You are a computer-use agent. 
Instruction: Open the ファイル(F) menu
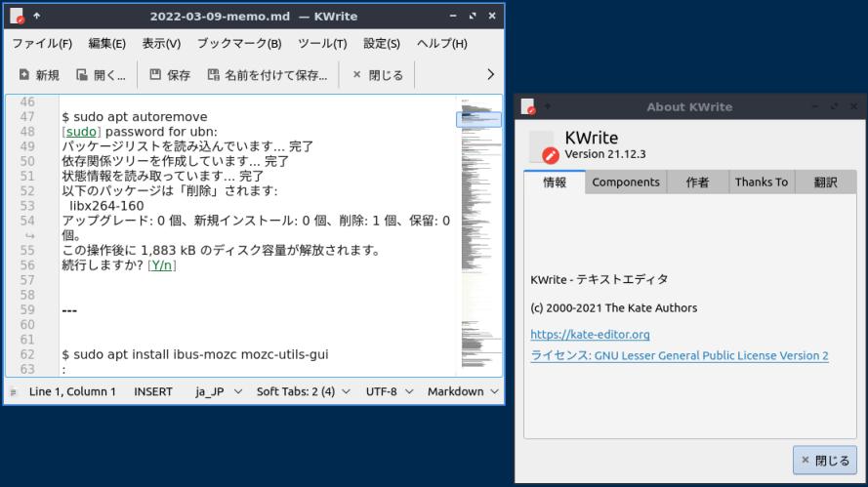(42, 43)
